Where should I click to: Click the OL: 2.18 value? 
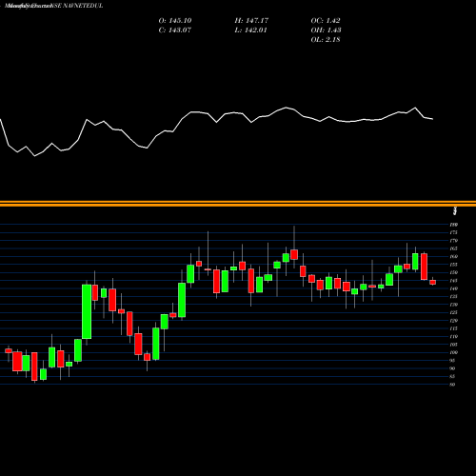pyautogui.click(x=326, y=40)
